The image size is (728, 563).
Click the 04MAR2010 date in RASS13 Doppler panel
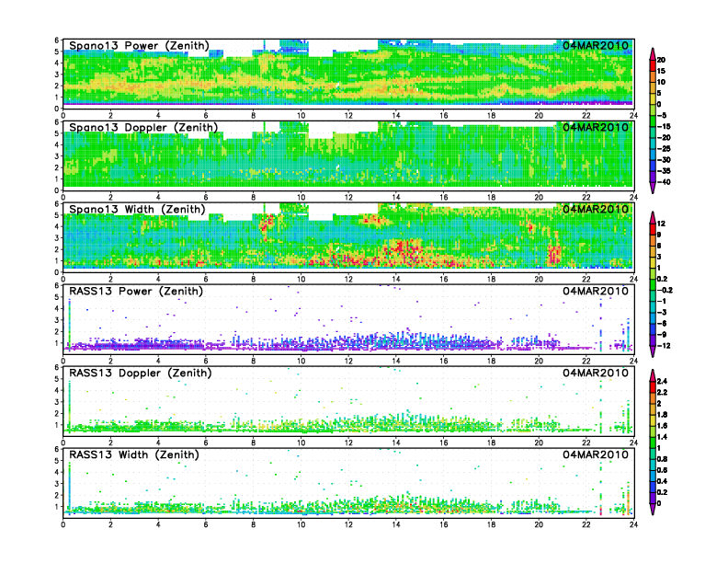pyautogui.click(x=596, y=373)
